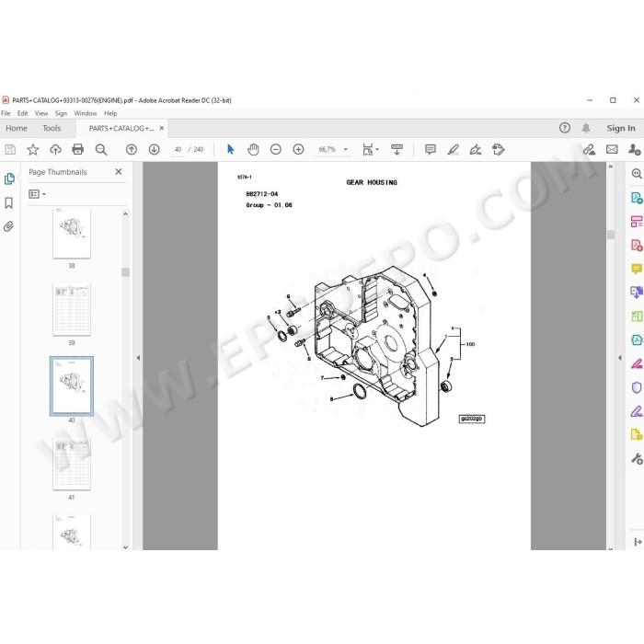Activate the Hand pan tool
Viewport: 644px width, 644px height.
(253, 149)
